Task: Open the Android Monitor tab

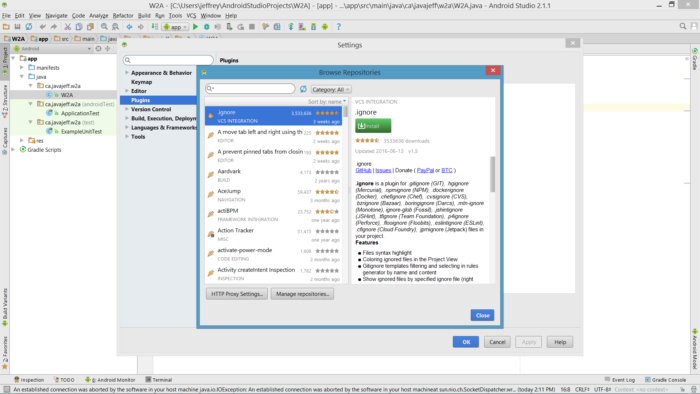Action: [110, 380]
